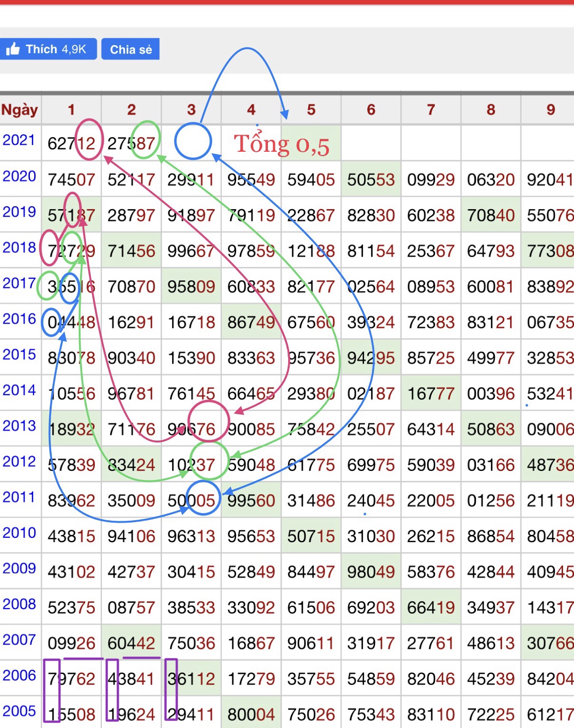Viewport: 574px width, 728px height.
Task: Click the Thích like button
Action: click(x=48, y=49)
